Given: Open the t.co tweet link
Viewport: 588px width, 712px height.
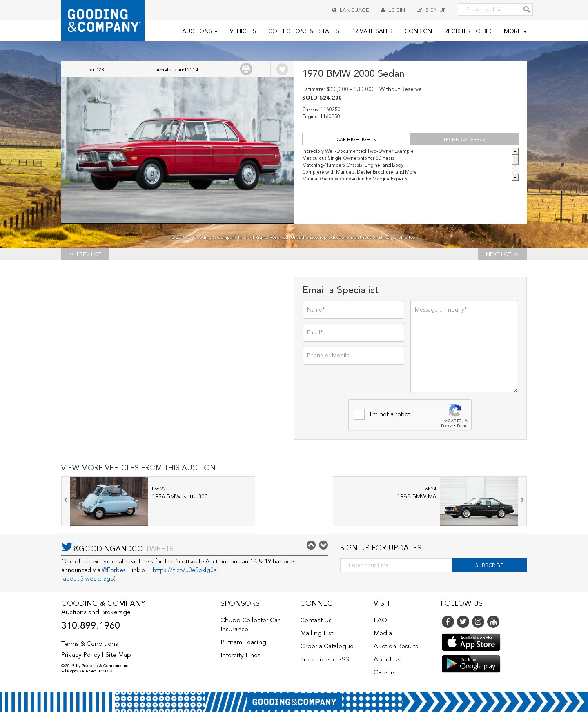Looking at the screenshot, I should click(185, 570).
